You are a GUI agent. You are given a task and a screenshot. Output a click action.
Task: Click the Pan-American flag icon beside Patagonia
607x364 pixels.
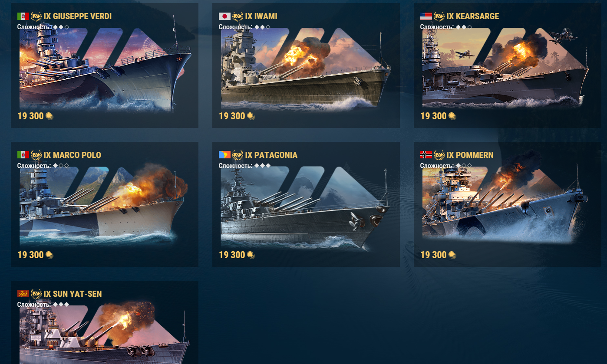pos(224,155)
